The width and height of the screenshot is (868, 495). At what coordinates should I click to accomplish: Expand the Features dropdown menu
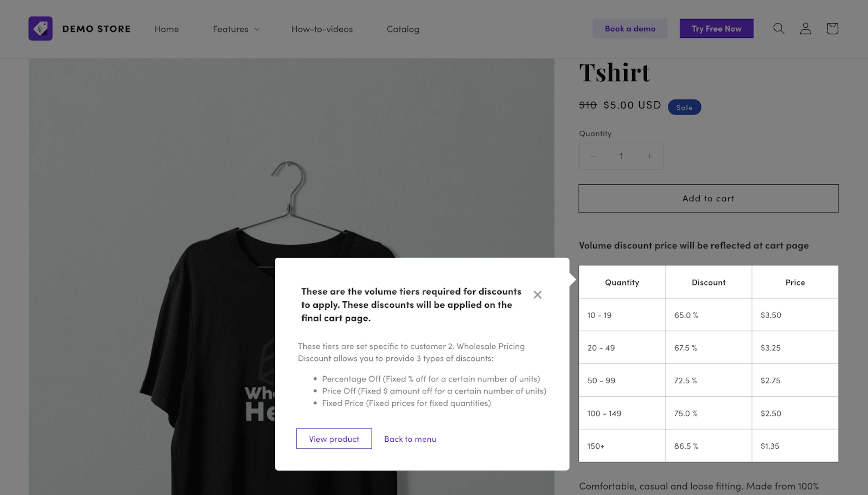[236, 29]
